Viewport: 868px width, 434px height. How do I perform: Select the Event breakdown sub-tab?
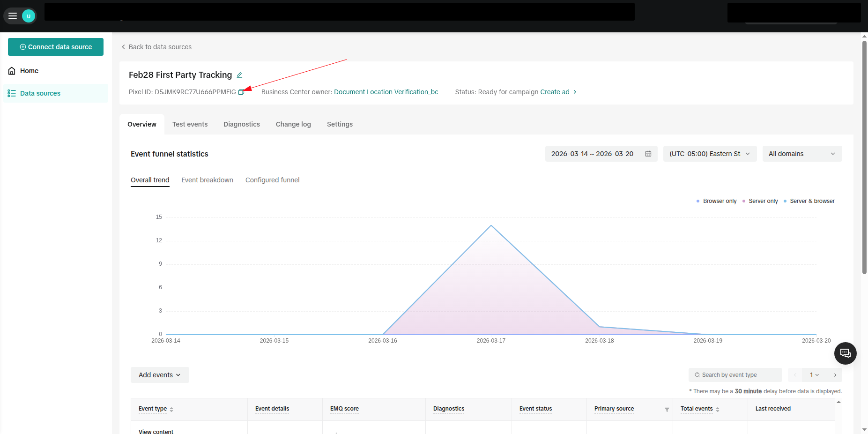tap(207, 180)
